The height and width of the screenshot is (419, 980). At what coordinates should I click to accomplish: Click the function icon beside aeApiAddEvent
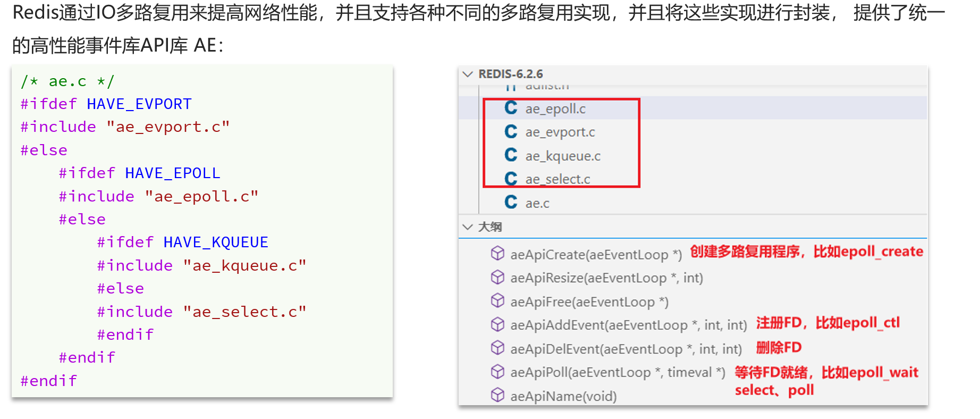497,324
